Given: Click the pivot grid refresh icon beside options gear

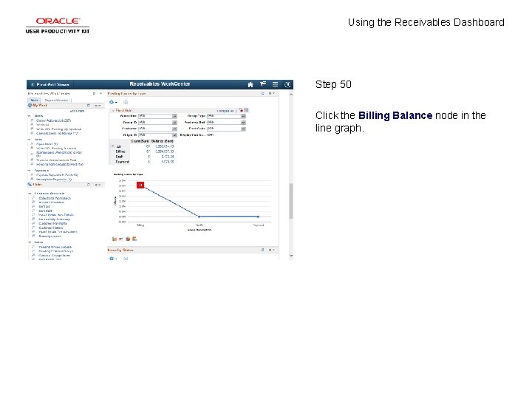Looking at the screenshot, I should [x=126, y=102].
